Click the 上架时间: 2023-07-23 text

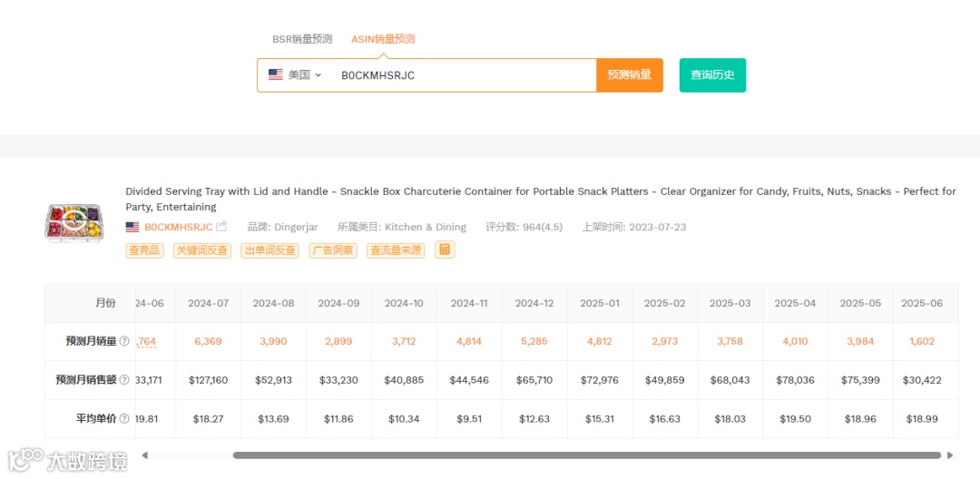(x=633, y=227)
